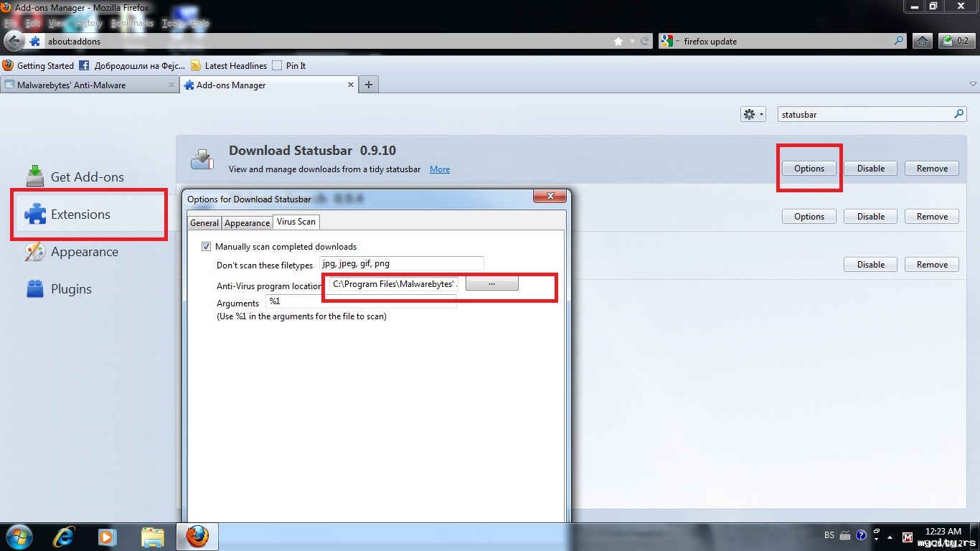Viewport: 980px width, 551px height.
Task: Open the File menu
Action: click(11, 23)
